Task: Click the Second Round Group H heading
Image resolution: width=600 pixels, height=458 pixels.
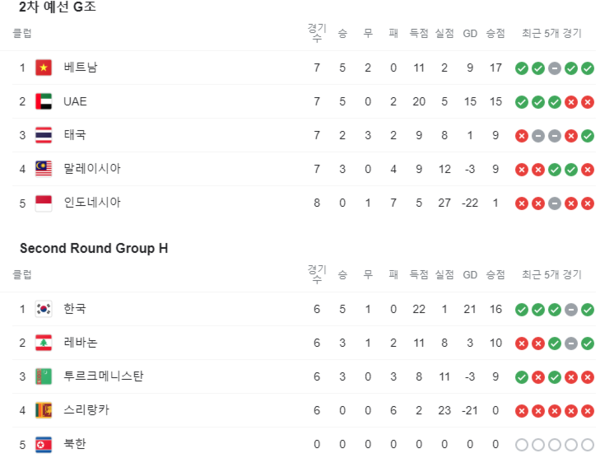Action: pyautogui.click(x=94, y=248)
